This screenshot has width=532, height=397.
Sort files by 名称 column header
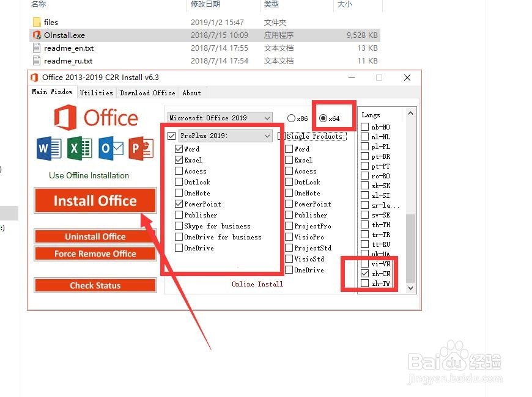39,4
